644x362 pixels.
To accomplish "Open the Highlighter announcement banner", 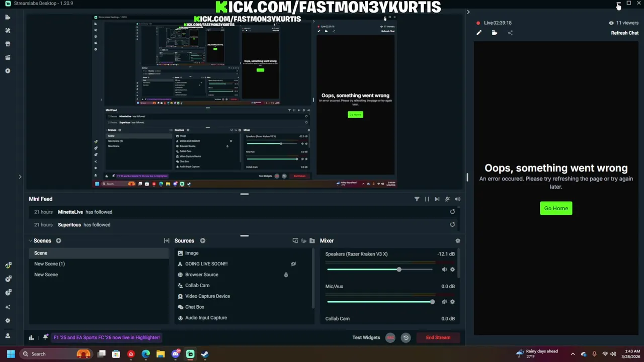I will [x=107, y=337].
